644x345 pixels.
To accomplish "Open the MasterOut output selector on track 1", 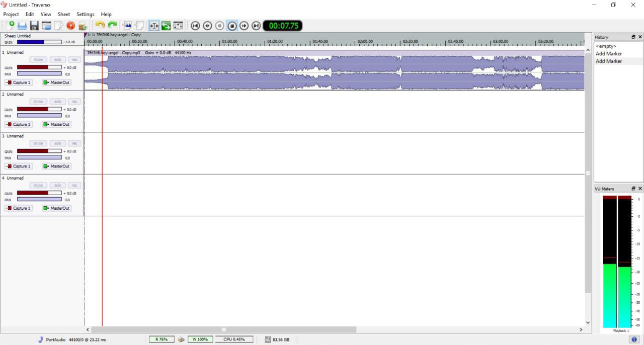I will [57, 82].
